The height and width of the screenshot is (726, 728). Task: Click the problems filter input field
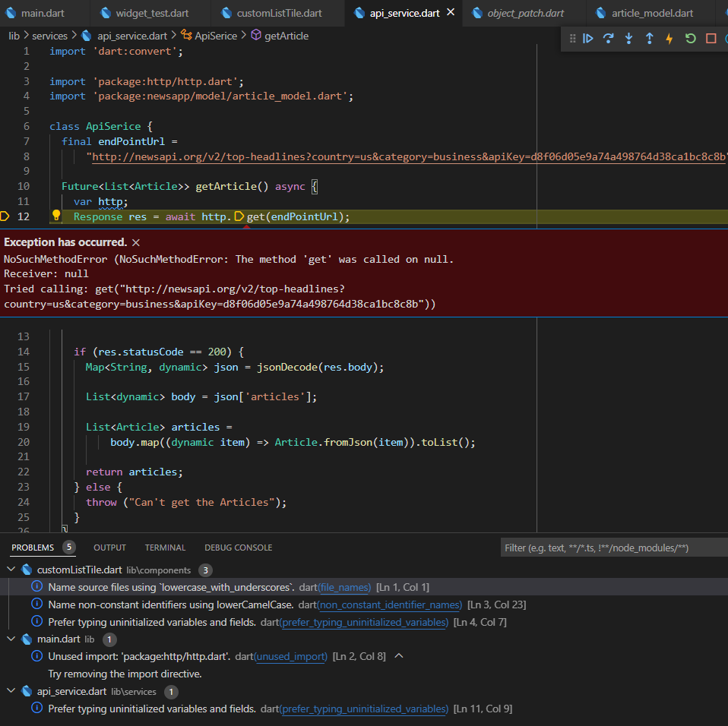[x=614, y=548]
